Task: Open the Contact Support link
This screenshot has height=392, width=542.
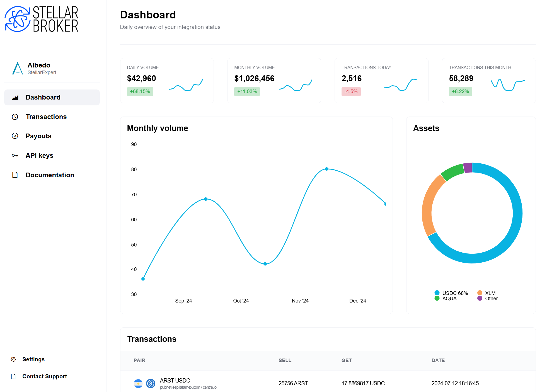Action: [x=45, y=376]
